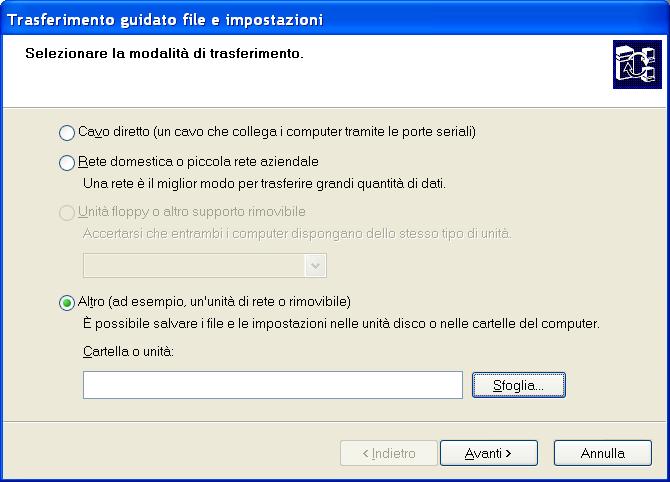This screenshot has width=670, height=482.
Task: Open the removable drive dropdown arrow
Action: click(x=316, y=265)
